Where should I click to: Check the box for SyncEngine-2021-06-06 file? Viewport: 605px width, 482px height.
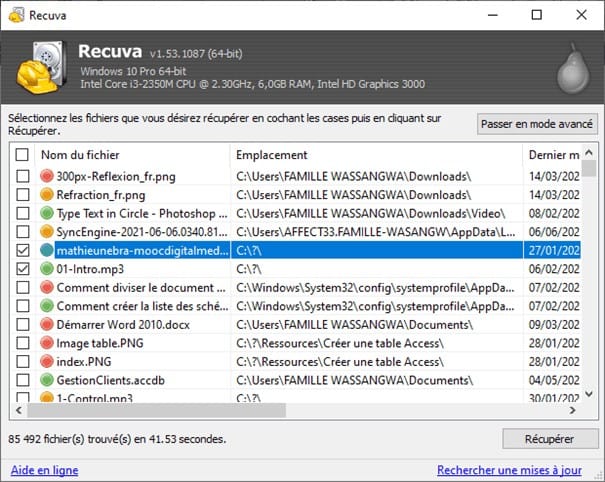(23, 232)
